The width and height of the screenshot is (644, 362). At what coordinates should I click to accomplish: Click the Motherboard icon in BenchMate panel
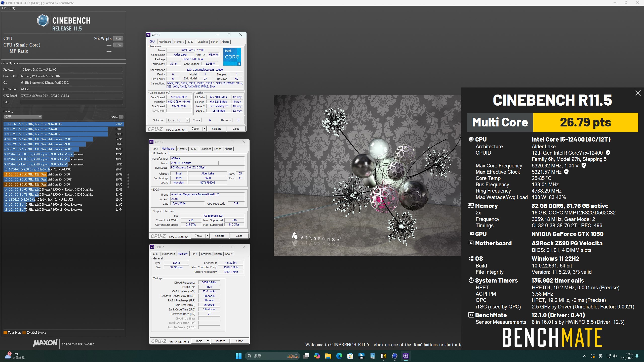click(471, 243)
